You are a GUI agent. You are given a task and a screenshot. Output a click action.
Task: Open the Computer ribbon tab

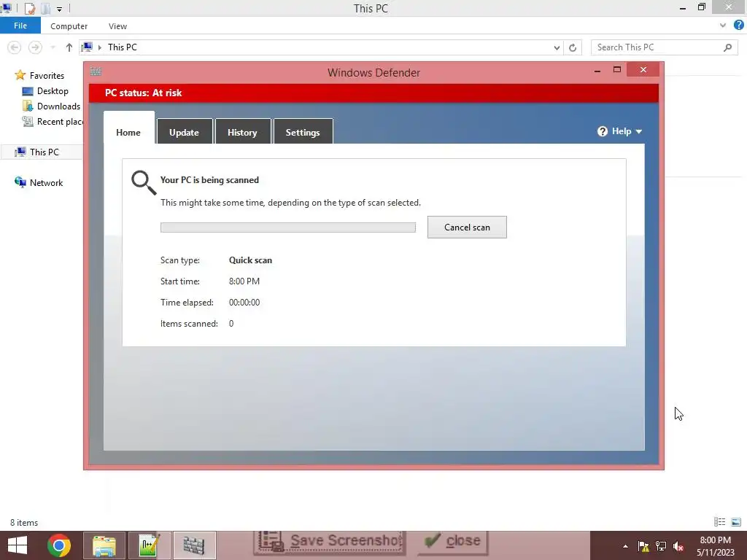tap(69, 26)
